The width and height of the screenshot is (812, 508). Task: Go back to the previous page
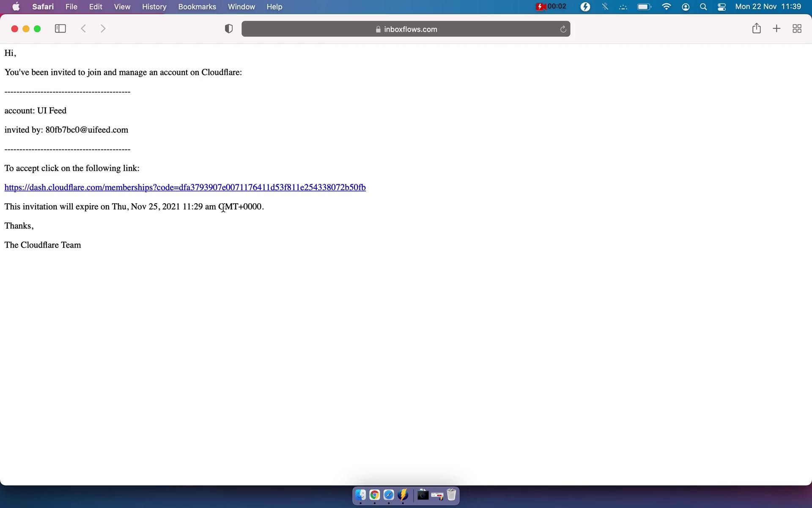click(83, 29)
